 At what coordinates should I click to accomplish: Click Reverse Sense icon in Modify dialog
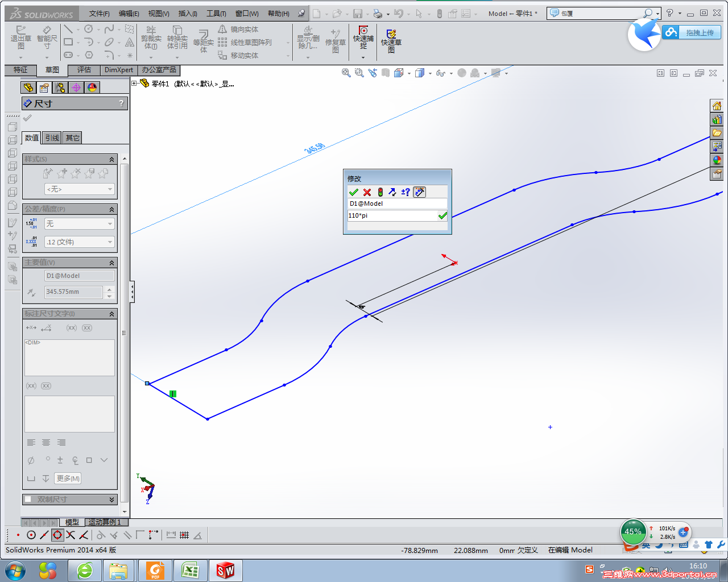click(392, 192)
